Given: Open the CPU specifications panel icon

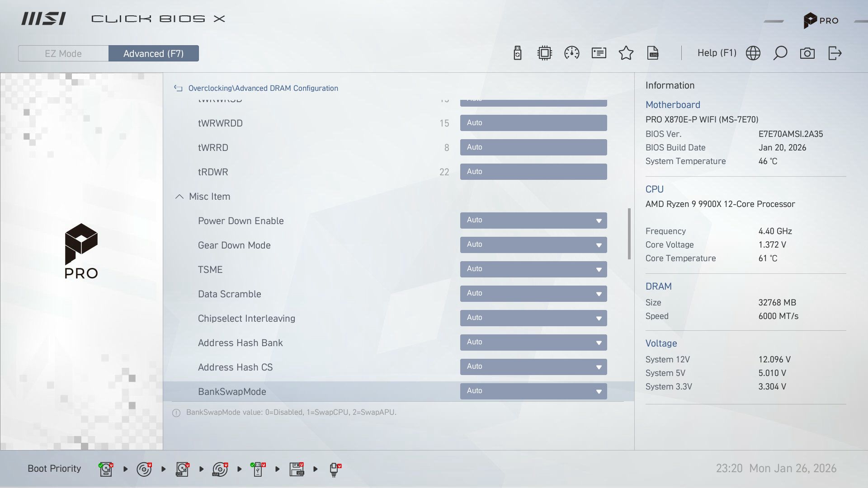Looking at the screenshot, I should tap(545, 53).
